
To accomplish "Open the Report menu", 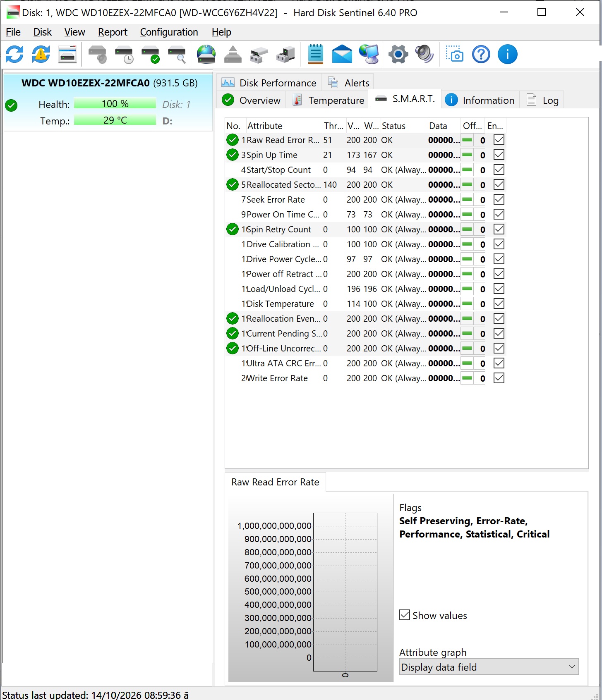I will [113, 32].
